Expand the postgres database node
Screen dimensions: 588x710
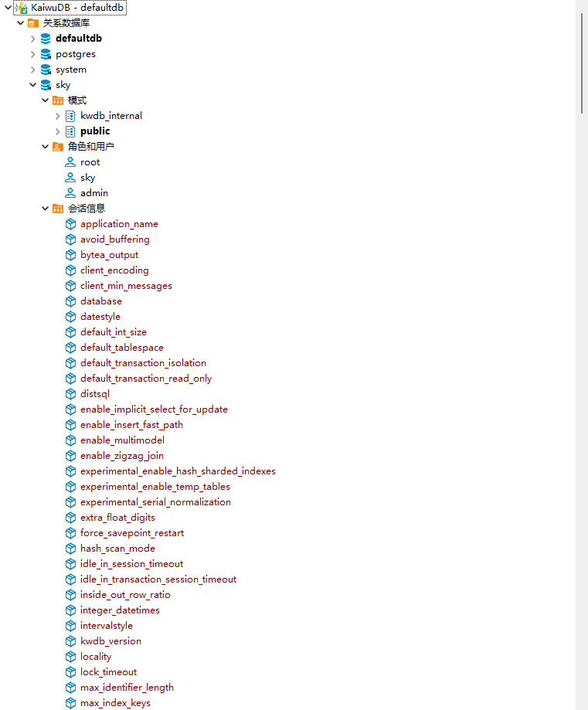click(x=32, y=54)
